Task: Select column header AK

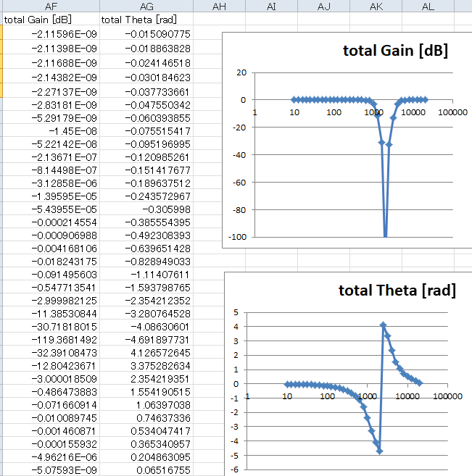Action: [x=376, y=6]
